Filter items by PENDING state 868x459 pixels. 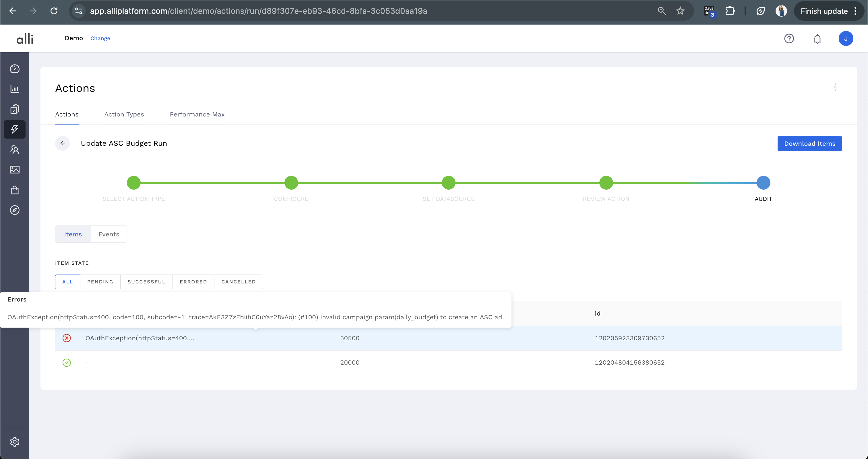point(100,281)
